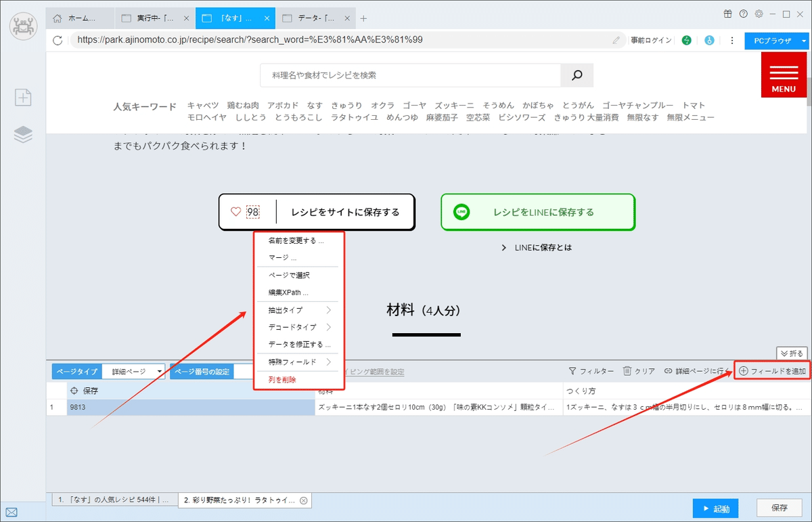Switch to the データ tab
The image size is (812, 522).
tap(317, 18)
